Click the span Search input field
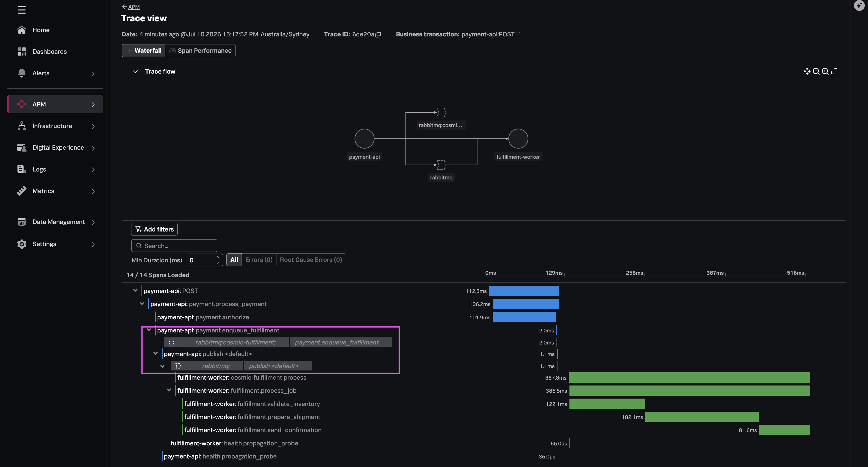 (174, 246)
